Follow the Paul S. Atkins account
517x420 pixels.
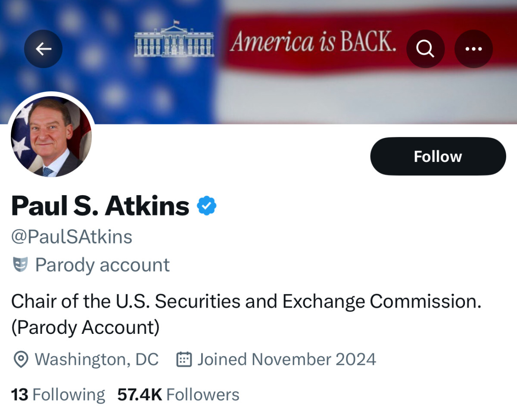click(438, 156)
